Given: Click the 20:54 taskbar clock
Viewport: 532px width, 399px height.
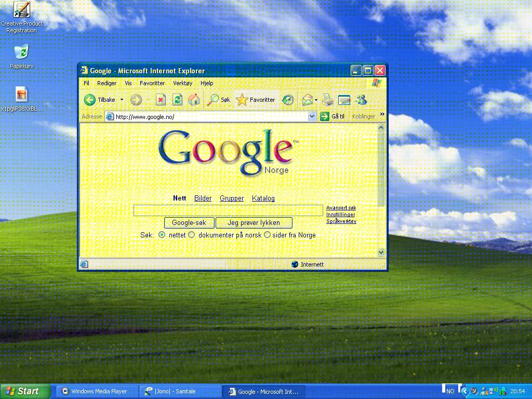Looking at the screenshot, I should 517,391.
